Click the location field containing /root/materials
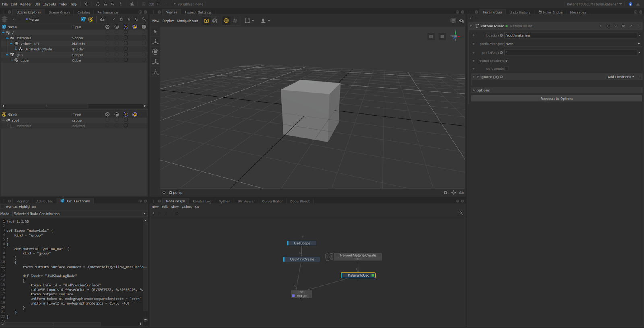 (570, 35)
